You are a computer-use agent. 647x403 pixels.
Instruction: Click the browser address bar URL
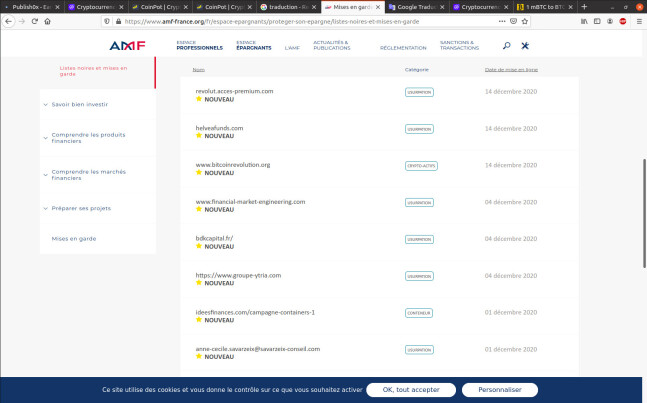pos(272,21)
